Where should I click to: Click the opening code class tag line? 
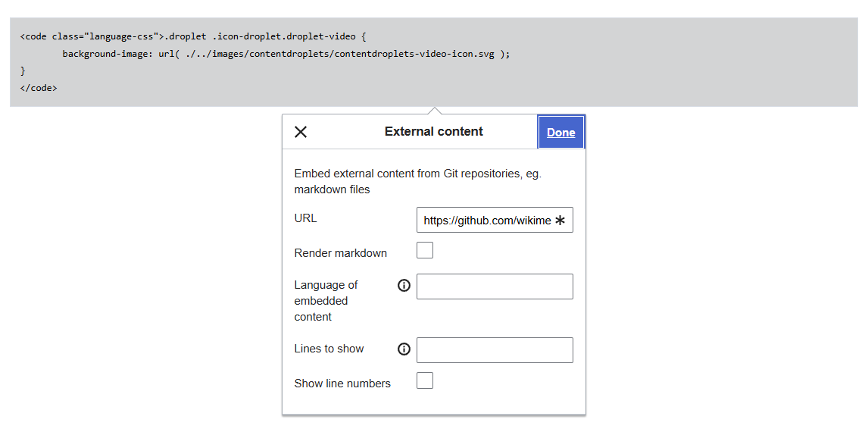(193, 36)
